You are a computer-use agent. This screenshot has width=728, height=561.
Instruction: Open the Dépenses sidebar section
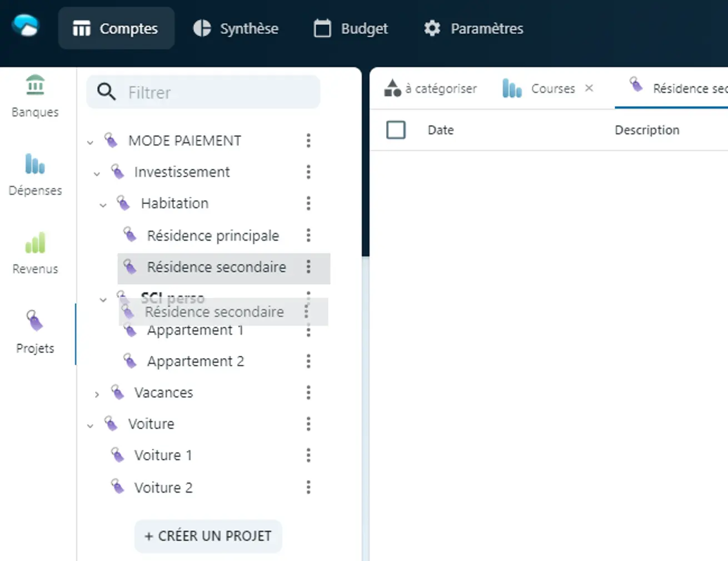pos(35,174)
